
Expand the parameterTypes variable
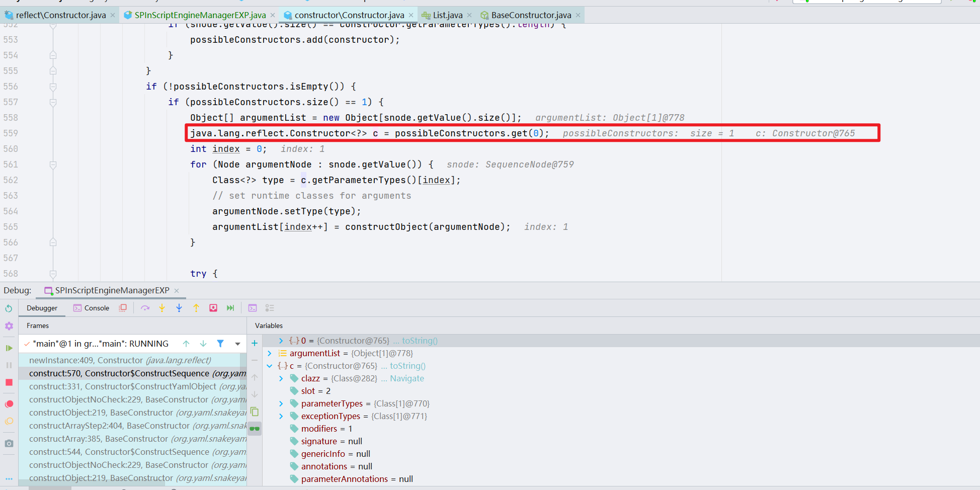point(281,403)
